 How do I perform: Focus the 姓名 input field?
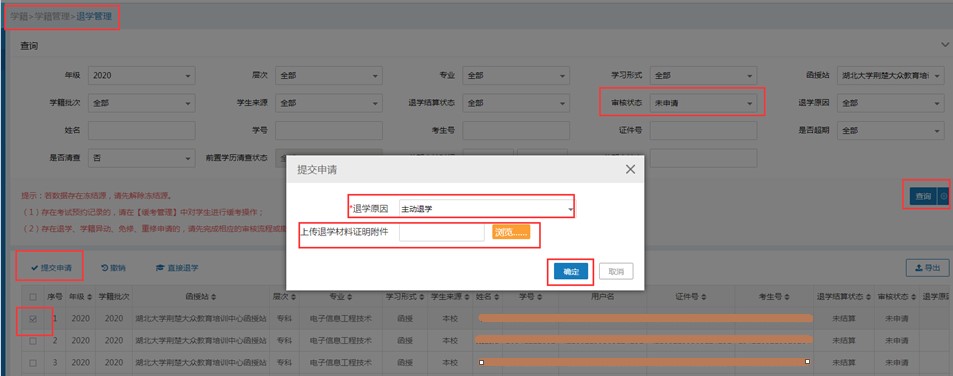[x=142, y=131]
